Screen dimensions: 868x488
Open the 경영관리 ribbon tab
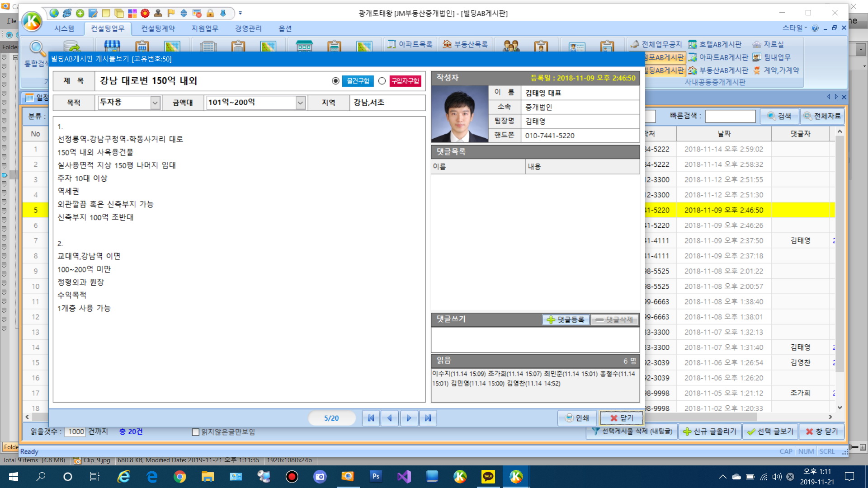(x=248, y=28)
